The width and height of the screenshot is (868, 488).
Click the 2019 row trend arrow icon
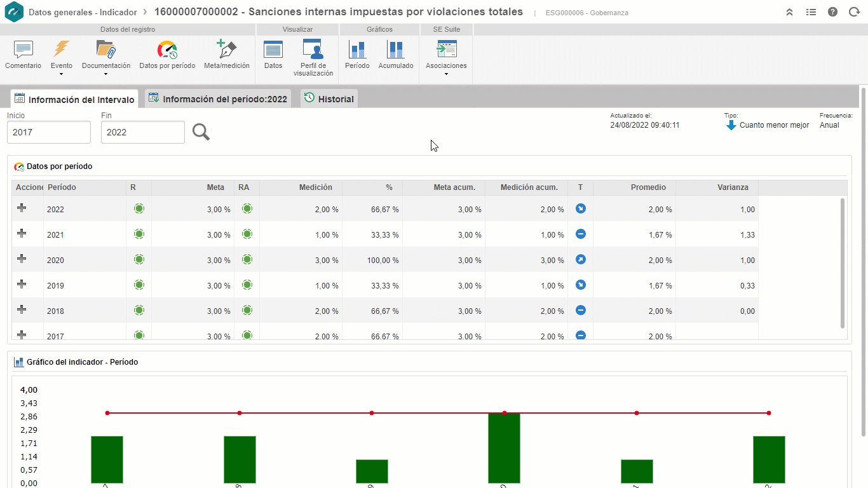pos(580,285)
